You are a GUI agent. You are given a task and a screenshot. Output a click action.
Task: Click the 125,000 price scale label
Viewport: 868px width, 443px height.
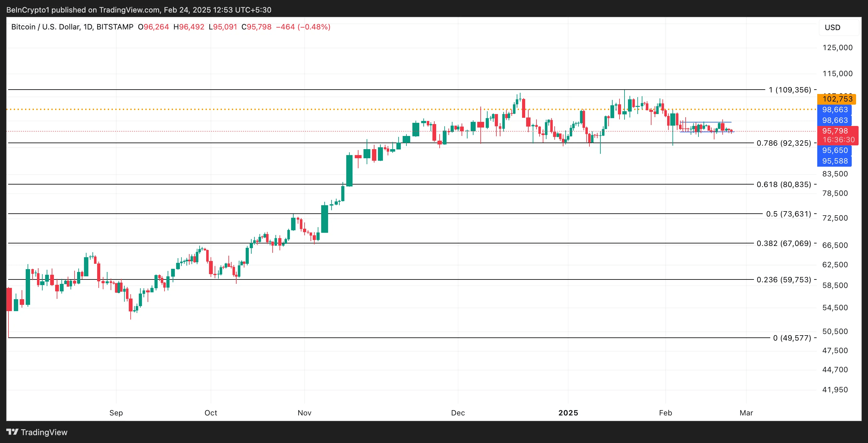point(837,48)
